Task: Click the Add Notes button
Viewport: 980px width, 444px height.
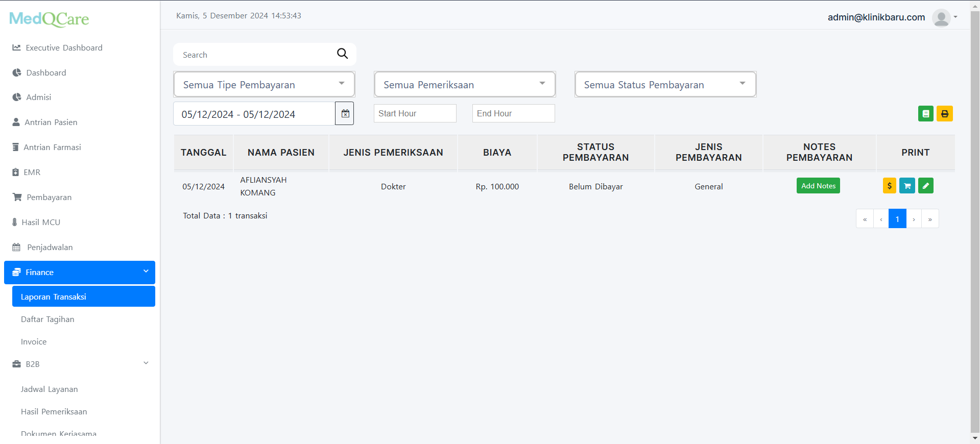Action: tap(818, 186)
